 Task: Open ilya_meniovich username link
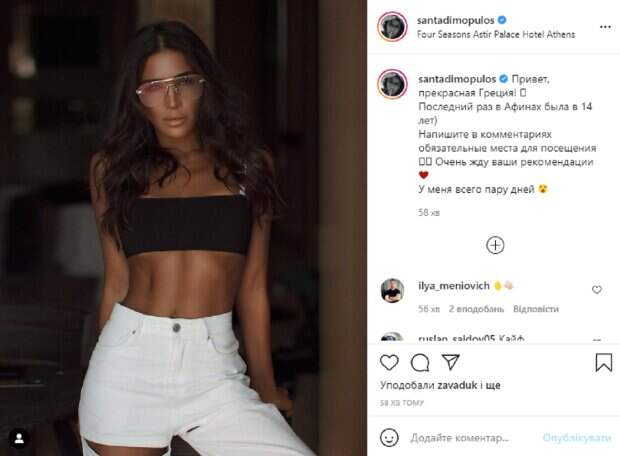(454, 286)
